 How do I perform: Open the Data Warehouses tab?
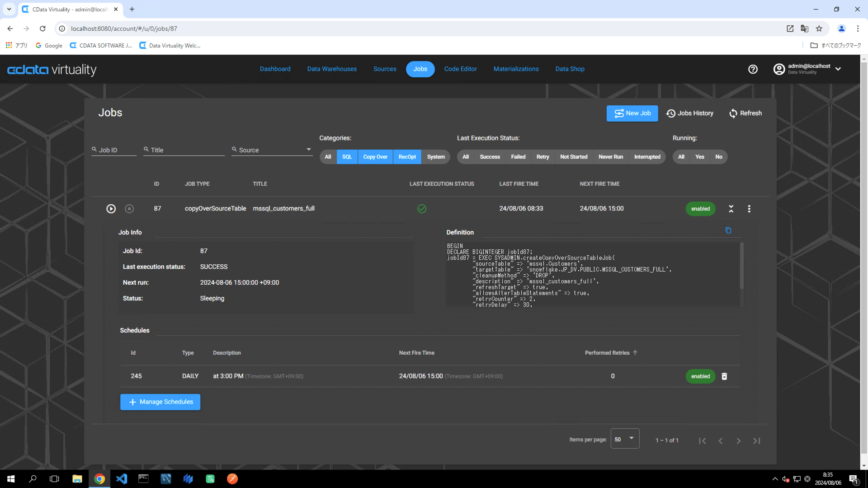[332, 69]
